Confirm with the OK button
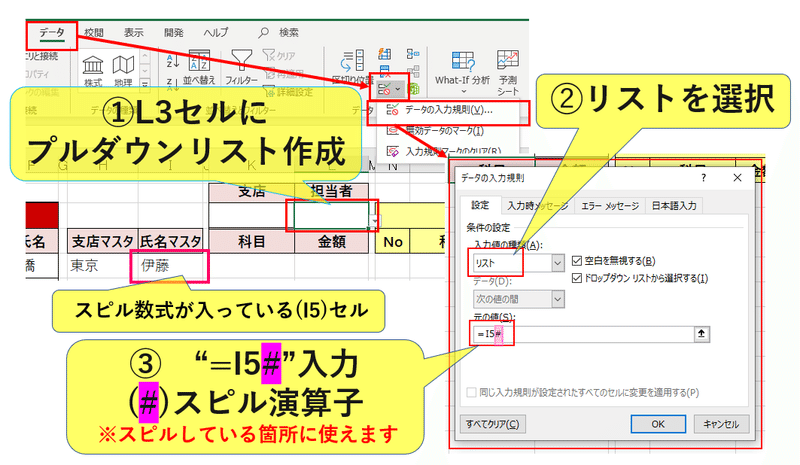 [658, 424]
